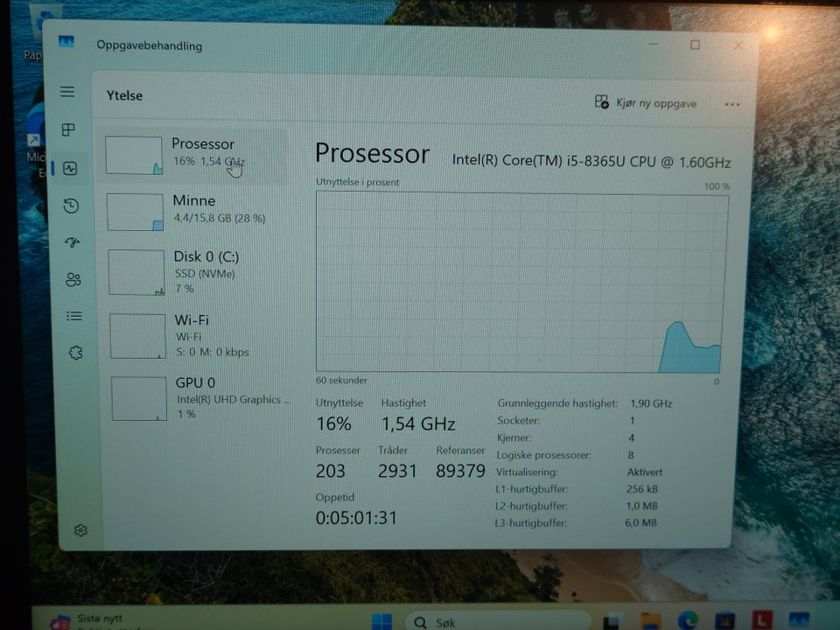This screenshot has width=840, height=630.
Task: Open the Windows Start button
Action: pos(382,621)
